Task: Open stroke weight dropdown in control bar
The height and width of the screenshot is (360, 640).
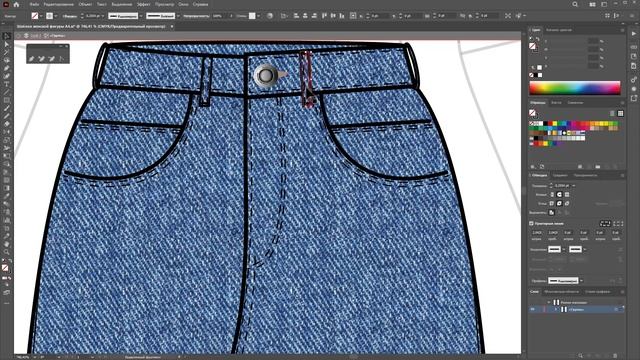Action: pos(103,16)
